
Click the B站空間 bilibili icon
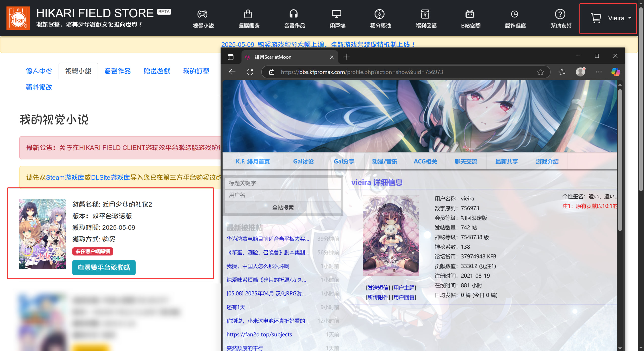click(470, 14)
